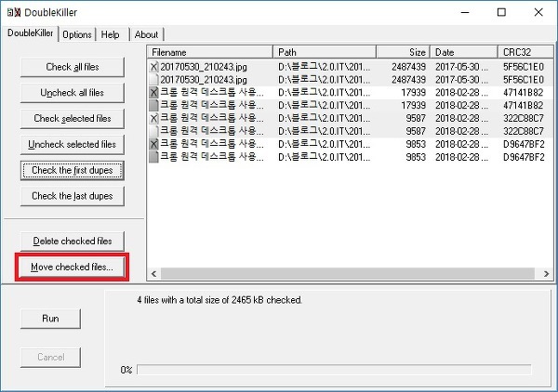558x392 pixels.
Task: Select size cell 17939 in the unchecked row
Action: (x=413, y=105)
